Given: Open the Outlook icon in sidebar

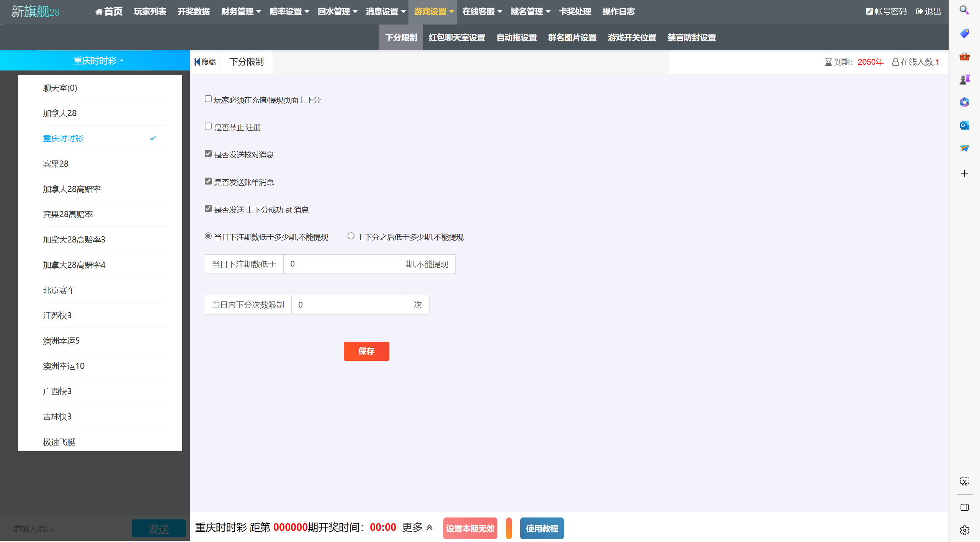Looking at the screenshot, I should (964, 125).
